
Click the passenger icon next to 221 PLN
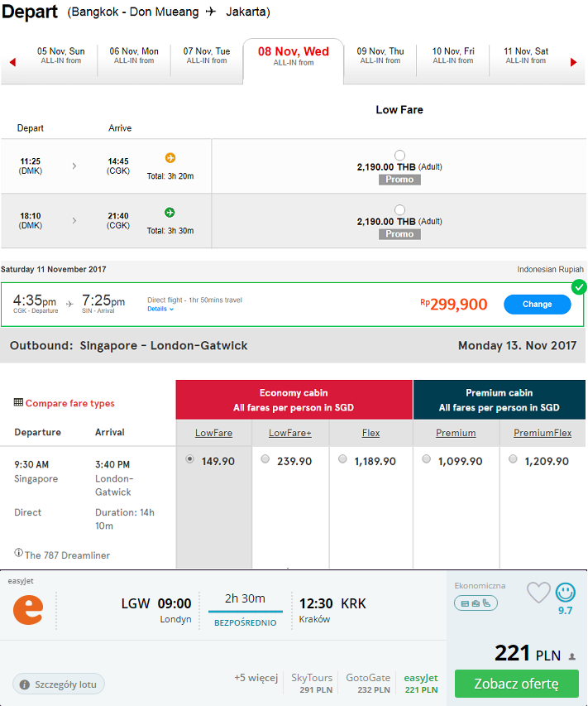coord(571,656)
